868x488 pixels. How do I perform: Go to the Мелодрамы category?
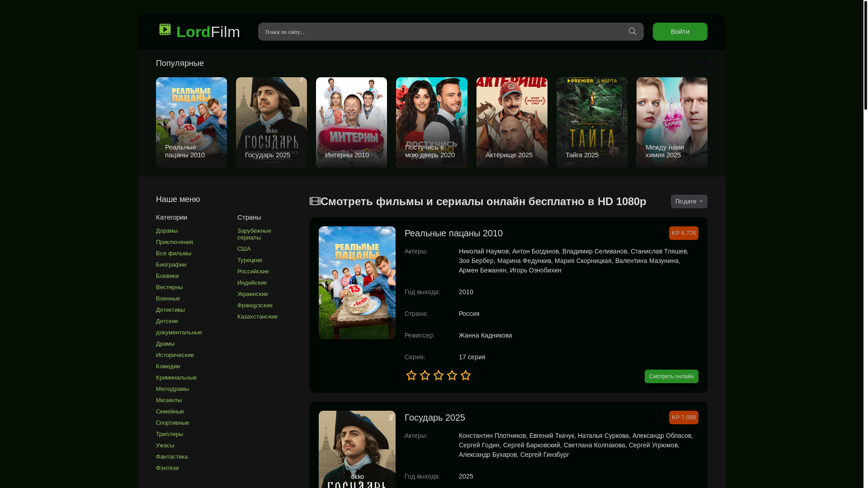tap(172, 389)
